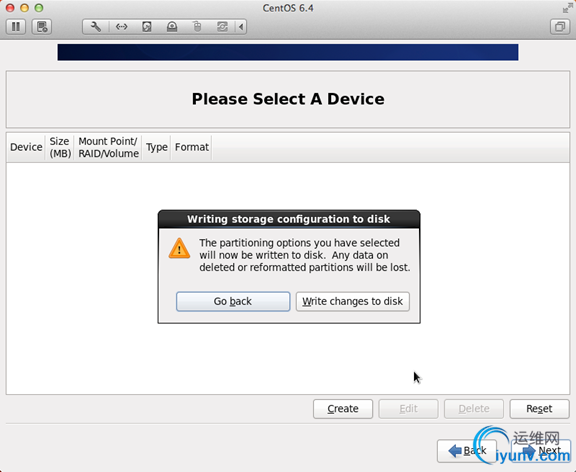Reset the partition layout
Viewport: 576px width, 472px height.
click(539, 409)
